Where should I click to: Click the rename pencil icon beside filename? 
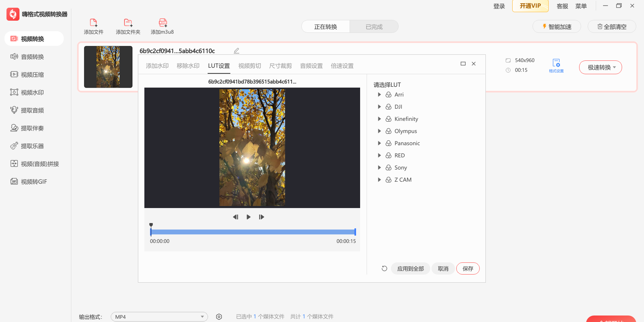point(236,51)
